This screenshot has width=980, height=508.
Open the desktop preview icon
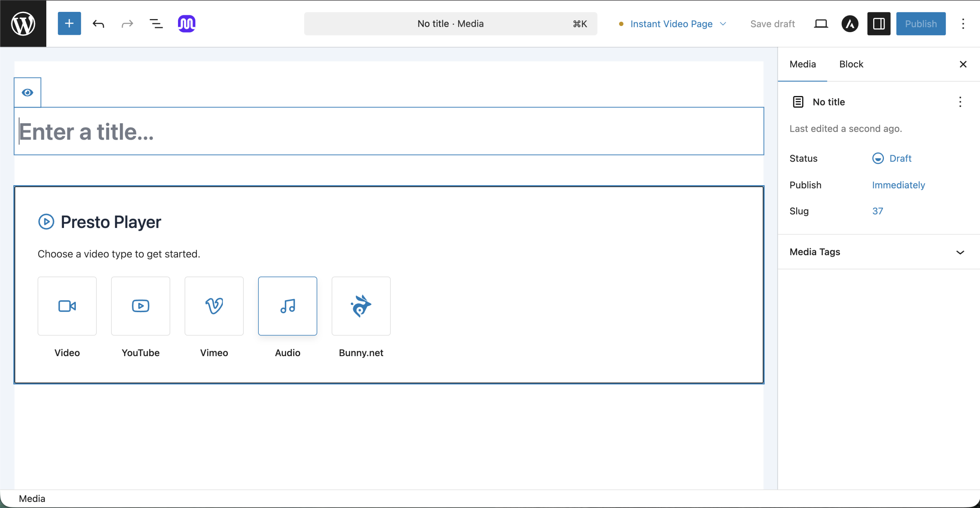(x=821, y=23)
